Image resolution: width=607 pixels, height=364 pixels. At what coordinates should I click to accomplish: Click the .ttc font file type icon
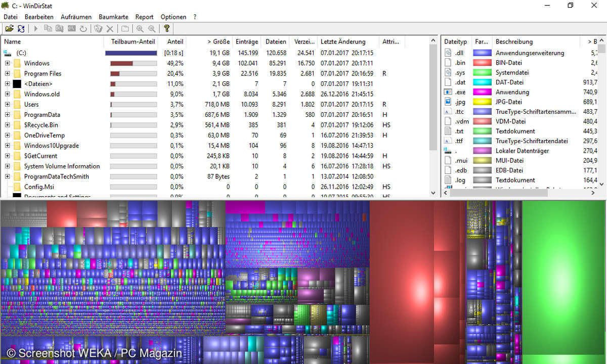[x=448, y=111]
